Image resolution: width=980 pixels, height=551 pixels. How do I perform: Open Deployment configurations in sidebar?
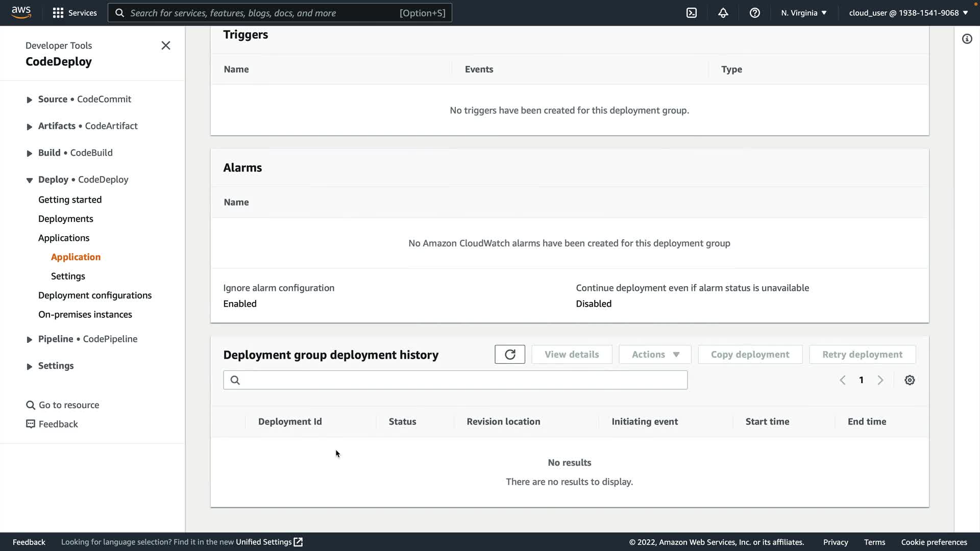point(95,295)
